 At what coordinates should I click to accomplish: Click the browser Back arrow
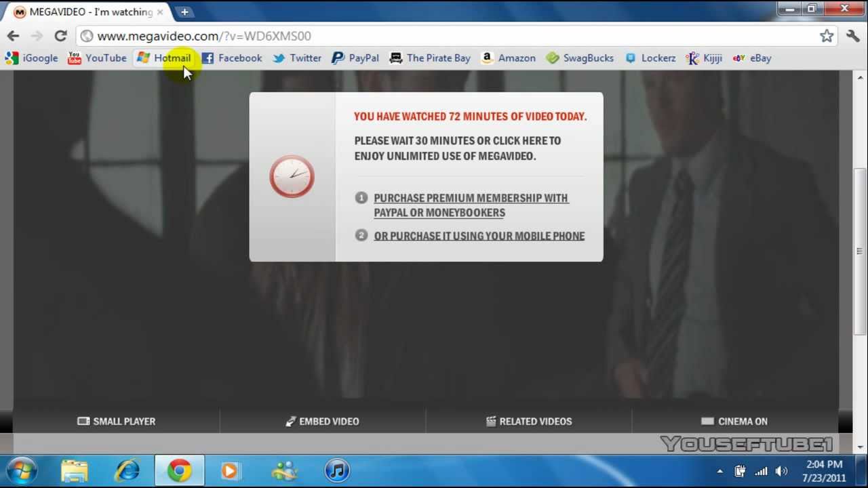coord(13,36)
